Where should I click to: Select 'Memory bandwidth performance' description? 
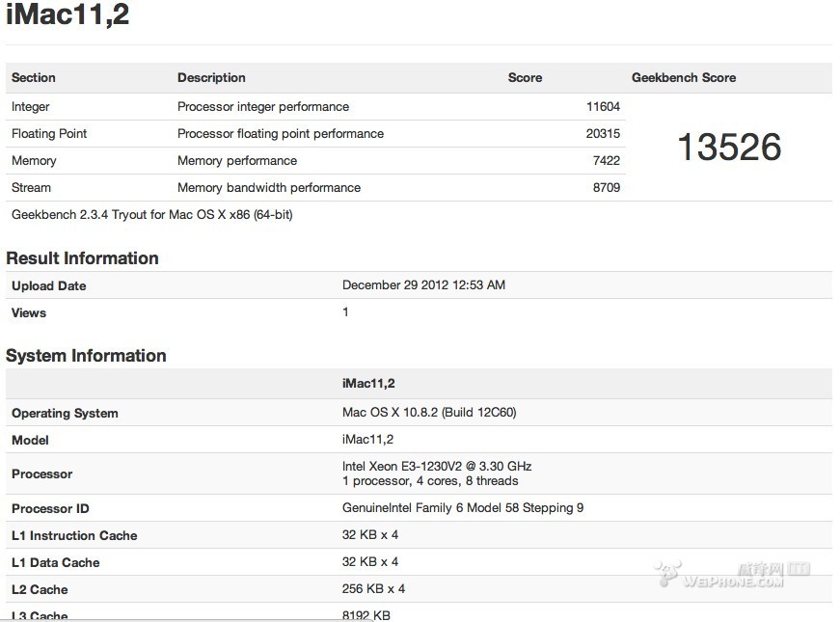pos(269,187)
